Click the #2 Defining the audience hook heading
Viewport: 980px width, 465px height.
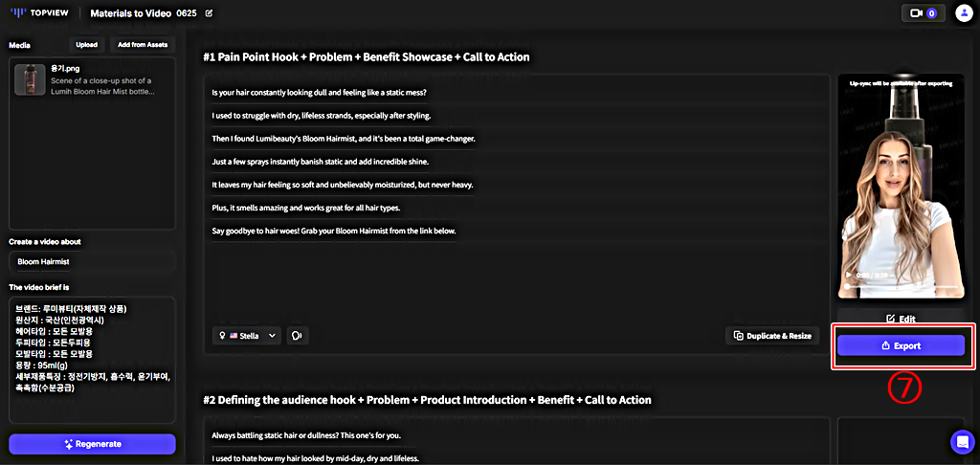(x=427, y=400)
